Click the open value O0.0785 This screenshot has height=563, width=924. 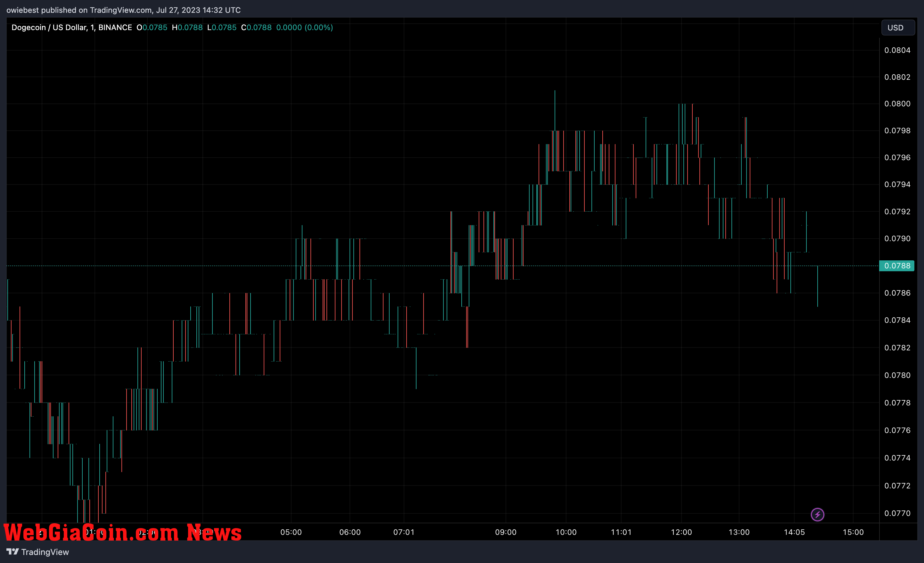pyautogui.click(x=152, y=27)
